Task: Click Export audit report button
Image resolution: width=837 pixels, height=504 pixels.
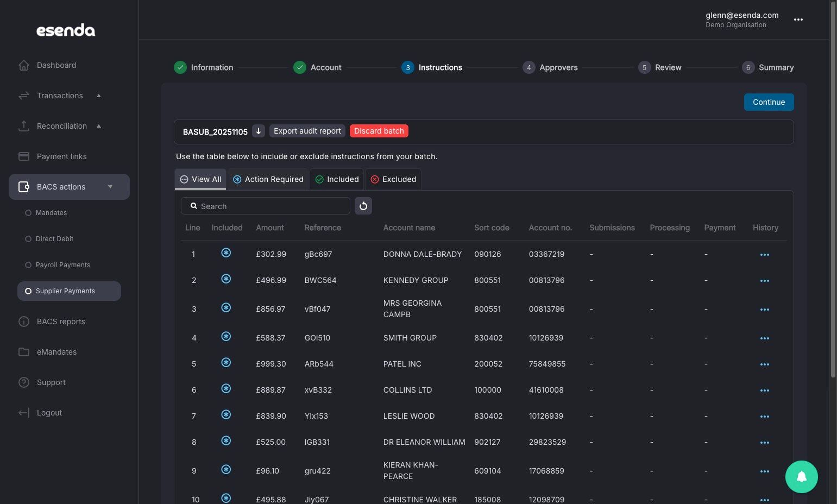Action: (x=307, y=131)
